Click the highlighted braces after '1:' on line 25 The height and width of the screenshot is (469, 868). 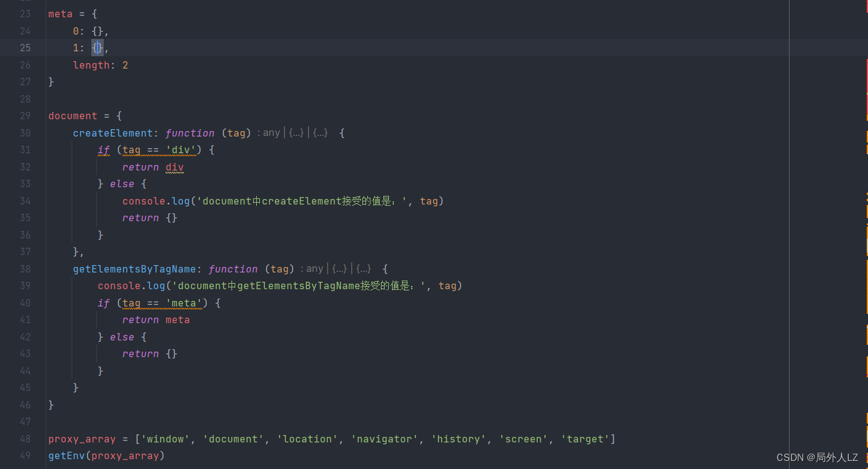98,48
